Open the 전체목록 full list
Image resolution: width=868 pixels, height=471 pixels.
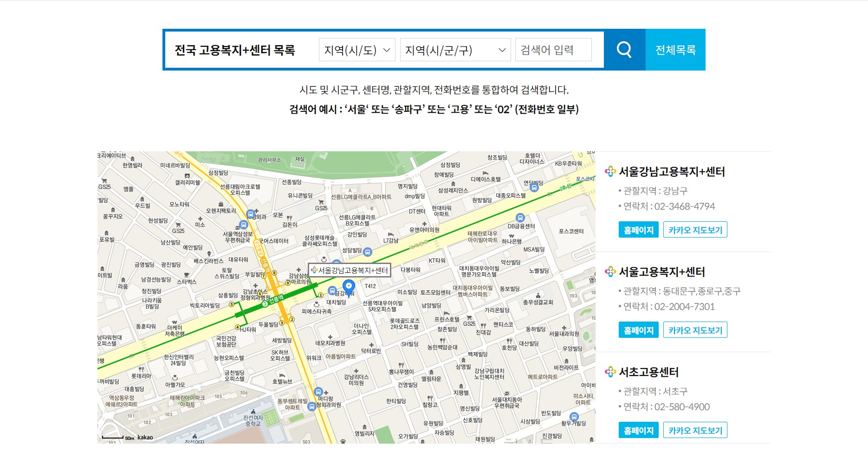[675, 50]
